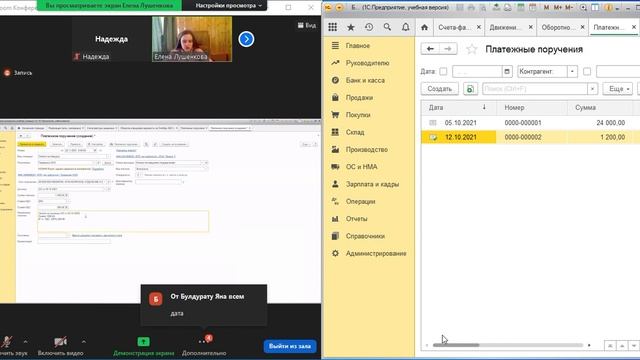Click Руководителю chart icon in sidebar

335,63
